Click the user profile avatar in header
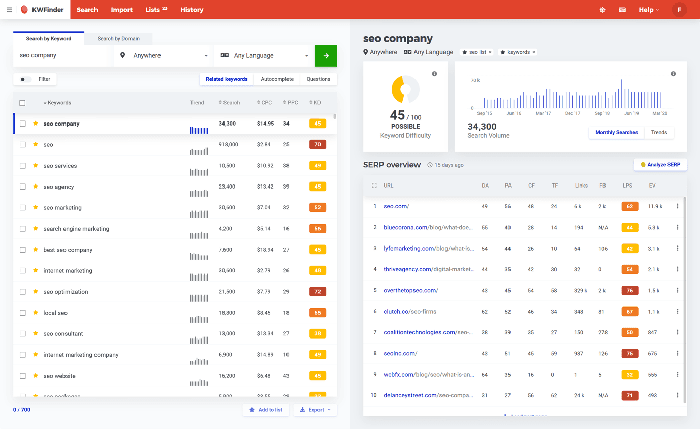This screenshot has width=700, height=429. pyautogui.click(x=680, y=10)
